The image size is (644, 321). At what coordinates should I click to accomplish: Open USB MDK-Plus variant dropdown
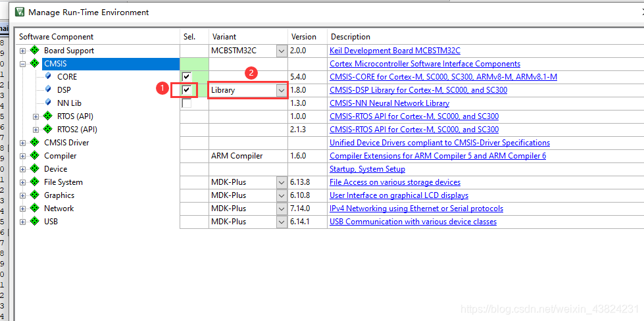point(282,222)
